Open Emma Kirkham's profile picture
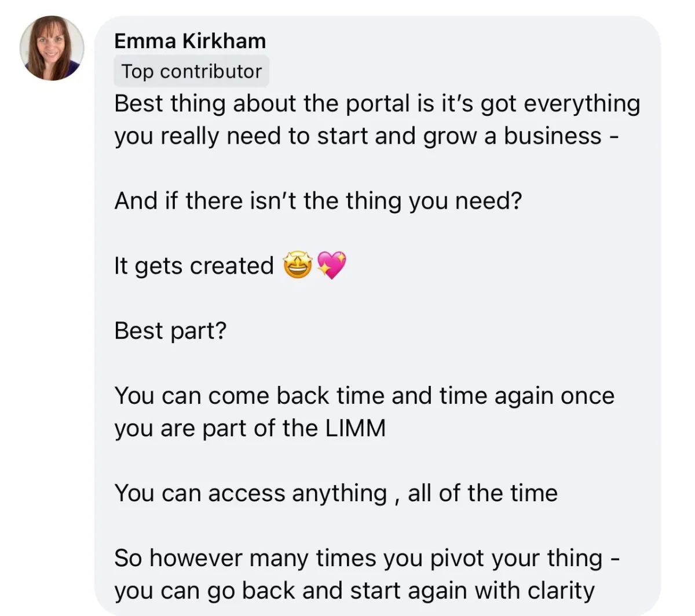 coord(52,48)
